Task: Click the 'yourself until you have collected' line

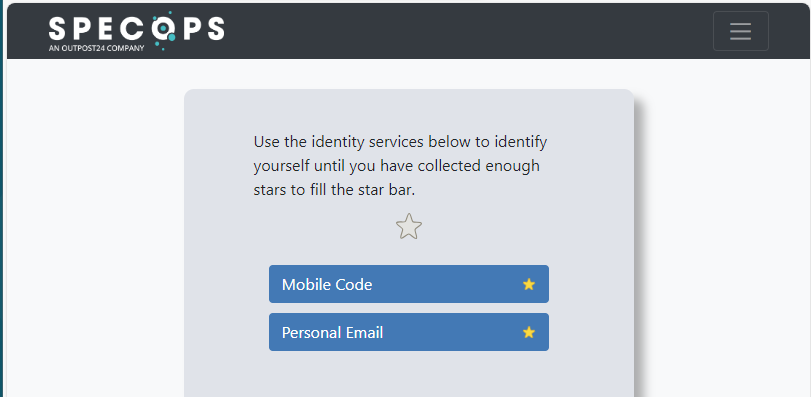Action: [397, 166]
